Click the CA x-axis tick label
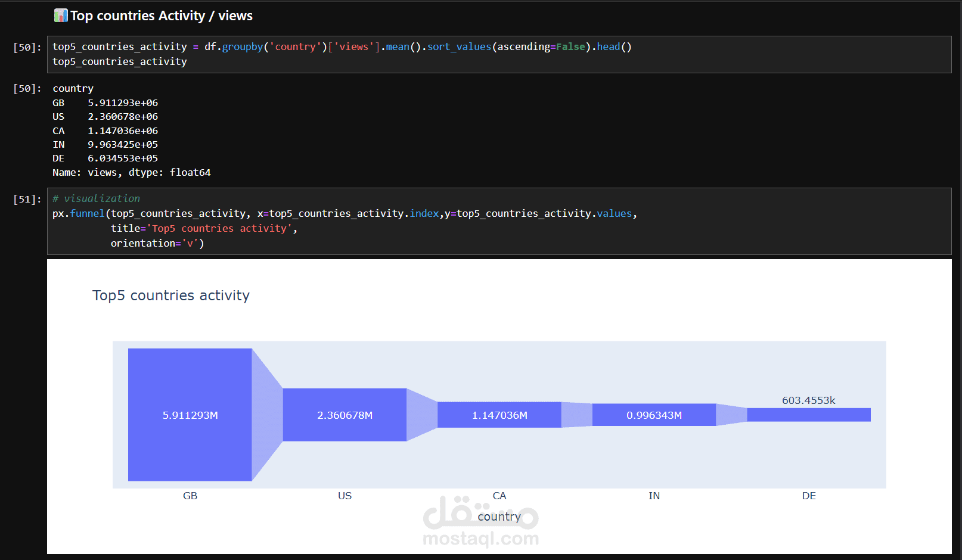Image resolution: width=962 pixels, height=560 pixels. pos(499,496)
